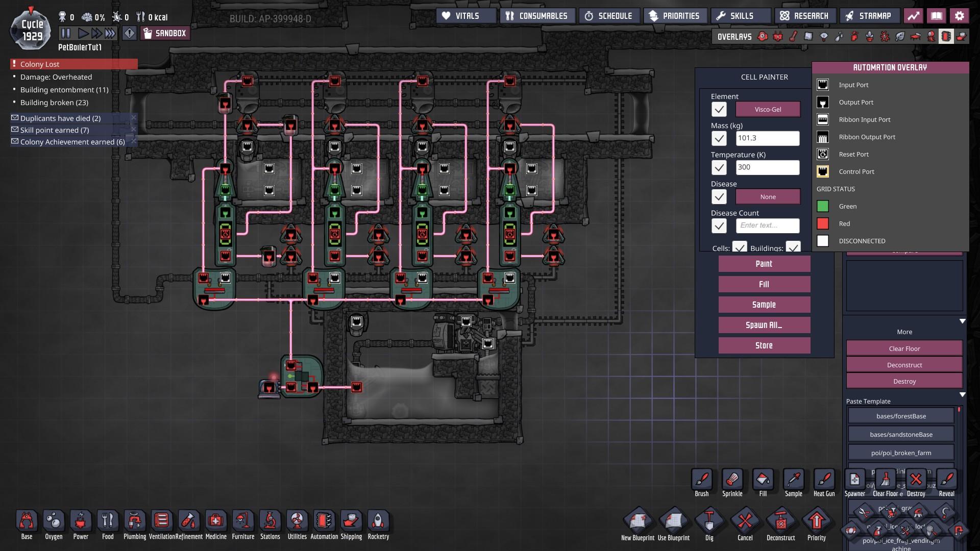Uncheck the Temperature (K) checkbox
980x551 pixels.
point(719,167)
